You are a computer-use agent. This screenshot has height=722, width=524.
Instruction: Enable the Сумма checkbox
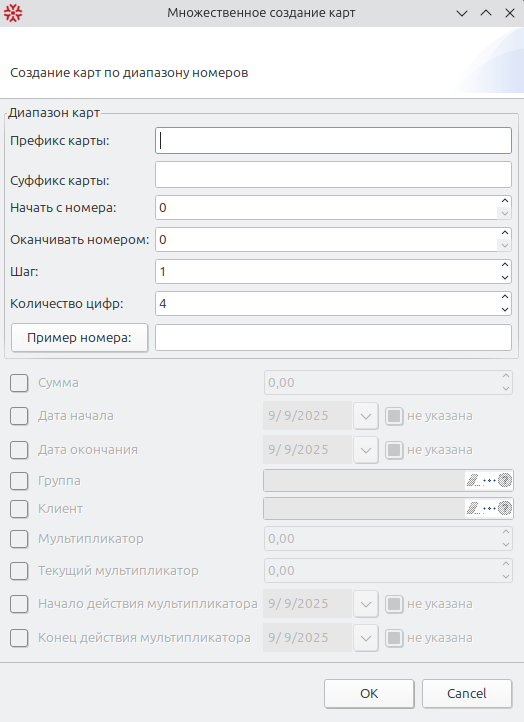coord(19,383)
